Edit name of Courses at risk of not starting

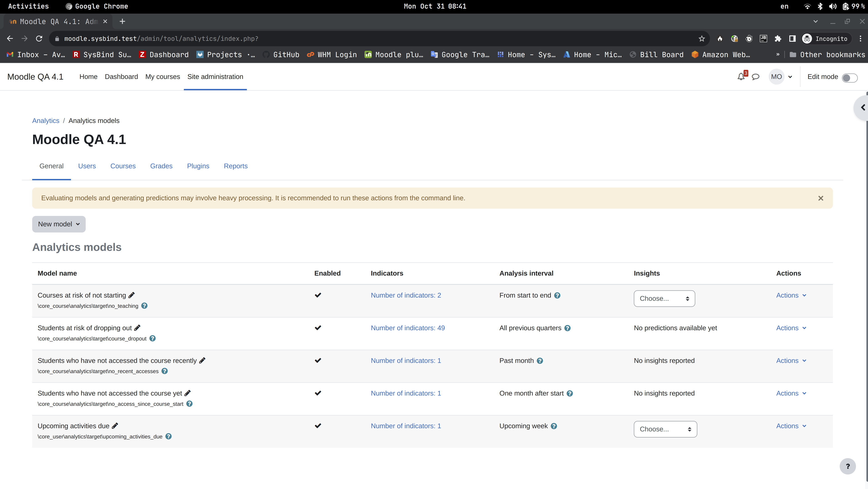tap(131, 295)
